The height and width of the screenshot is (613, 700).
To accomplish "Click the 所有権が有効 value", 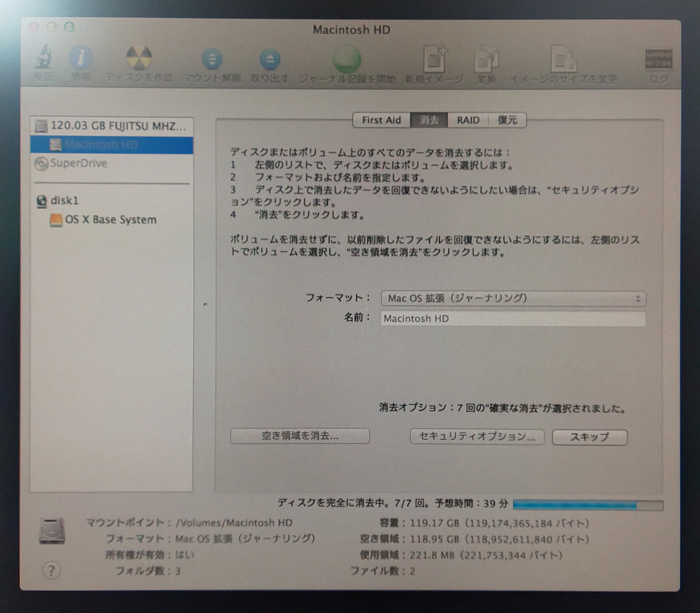I will (184, 555).
